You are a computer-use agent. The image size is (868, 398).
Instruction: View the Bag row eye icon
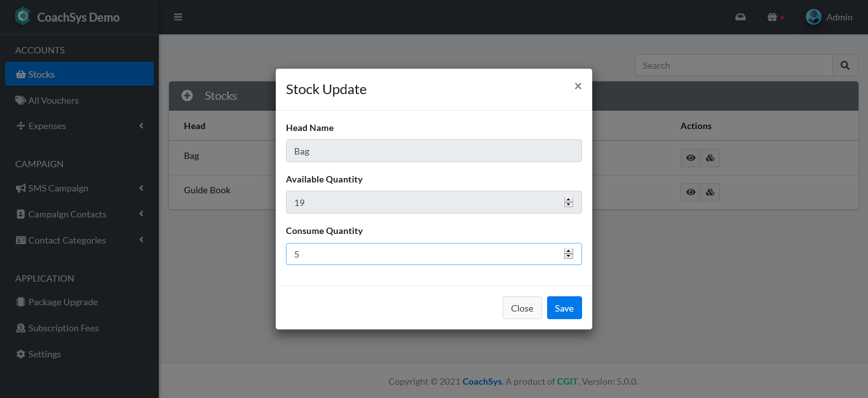pos(691,158)
